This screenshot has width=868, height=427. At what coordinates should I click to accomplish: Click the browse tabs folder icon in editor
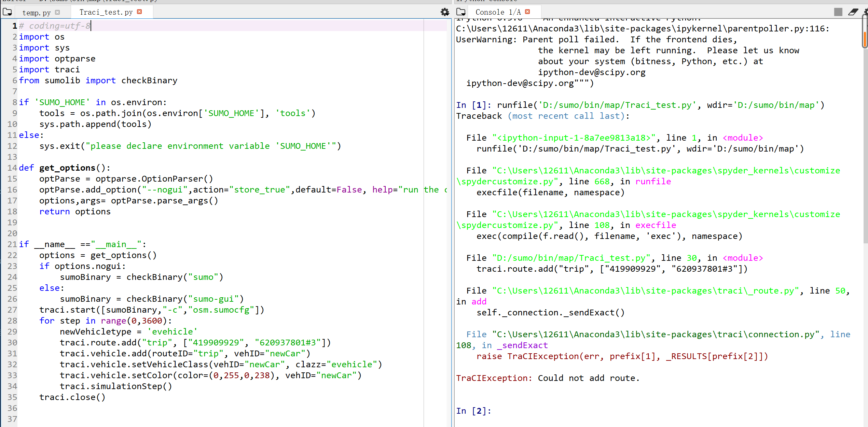tap(8, 12)
